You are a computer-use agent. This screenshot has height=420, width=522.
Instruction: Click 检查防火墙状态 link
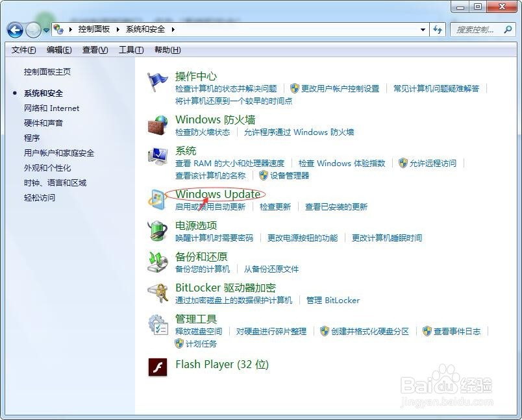[x=203, y=132]
